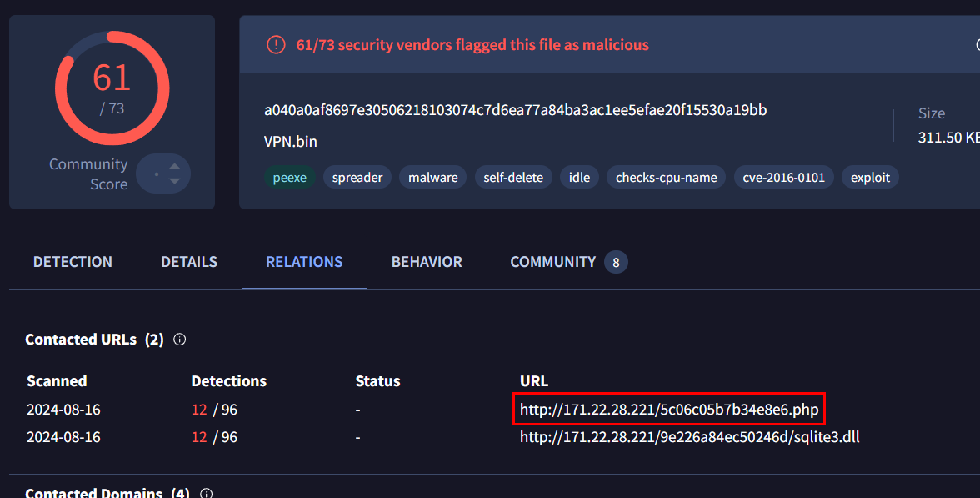Open the Detection tab

tap(72, 262)
